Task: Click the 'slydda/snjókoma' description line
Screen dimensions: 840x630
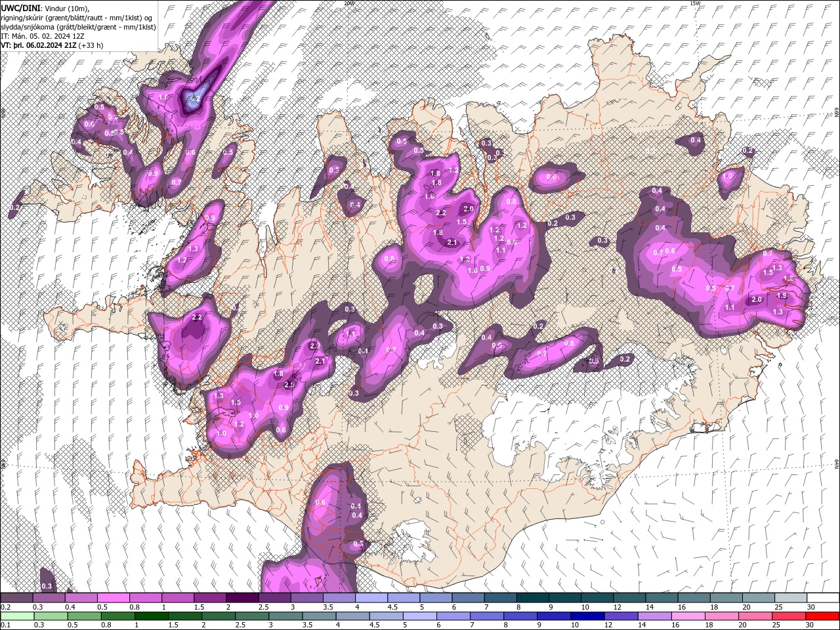Action: point(78,26)
